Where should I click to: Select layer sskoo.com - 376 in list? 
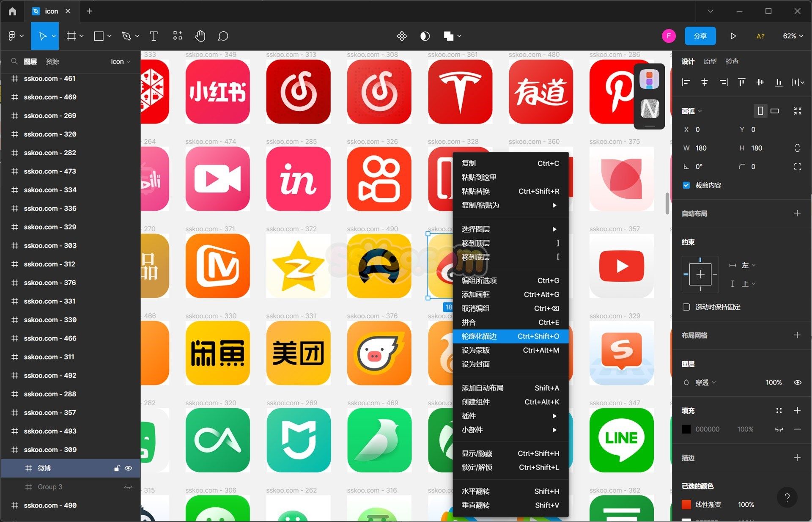pyautogui.click(x=50, y=283)
